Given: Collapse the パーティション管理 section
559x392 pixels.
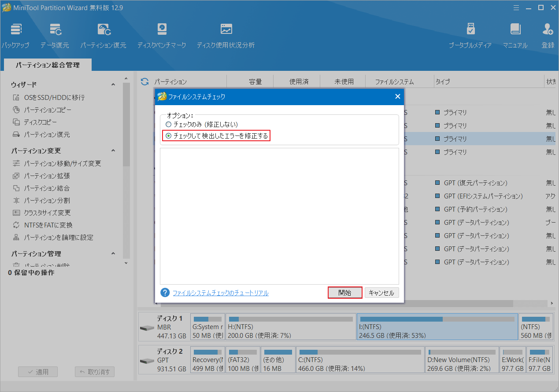Looking at the screenshot, I should [x=113, y=253].
